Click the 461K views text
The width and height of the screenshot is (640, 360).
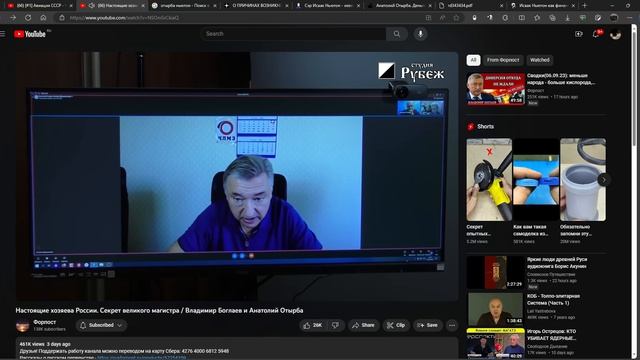click(32, 344)
